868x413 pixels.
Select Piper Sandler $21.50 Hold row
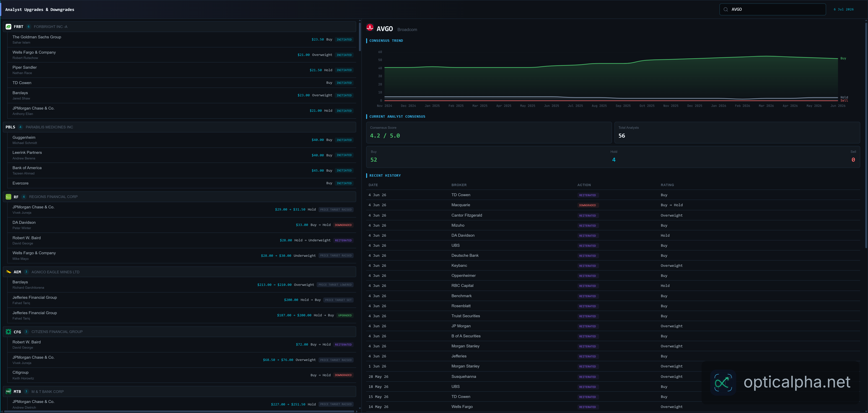coord(182,70)
